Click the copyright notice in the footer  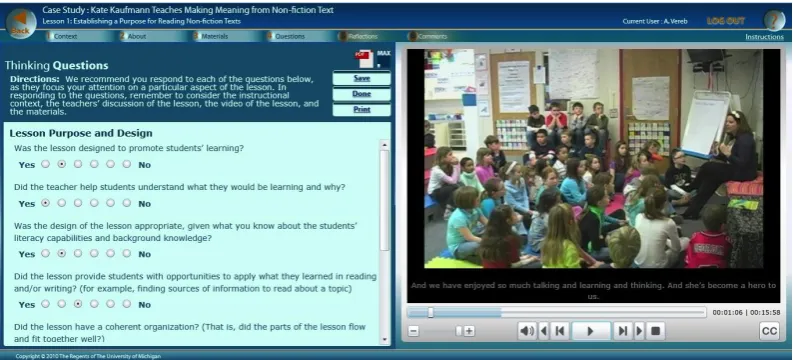pyautogui.click(x=88, y=356)
